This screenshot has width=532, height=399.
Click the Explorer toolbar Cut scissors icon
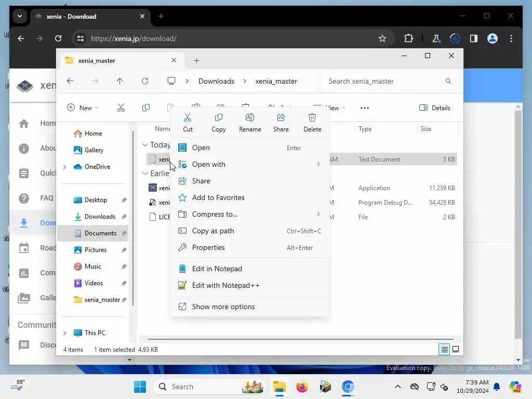pos(121,108)
